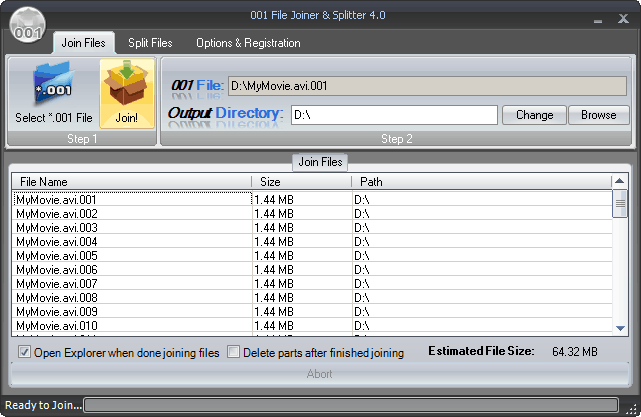Viewport: 641px width, 417px height.
Task: Click the Browse button
Action: (598, 115)
